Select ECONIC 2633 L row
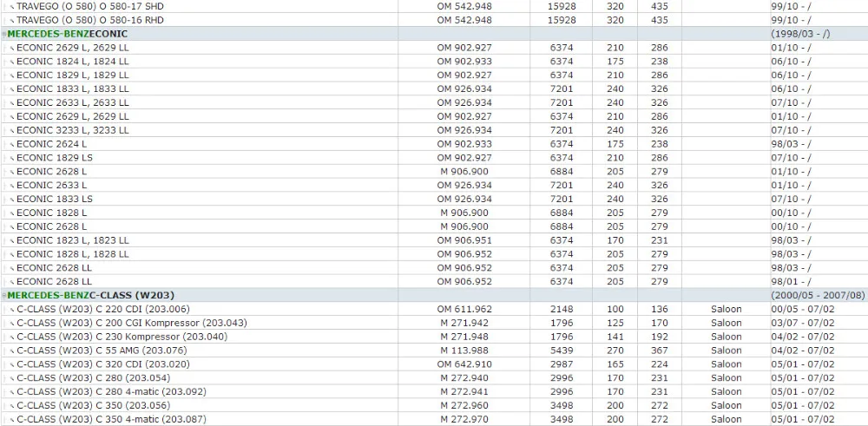 tap(434, 186)
